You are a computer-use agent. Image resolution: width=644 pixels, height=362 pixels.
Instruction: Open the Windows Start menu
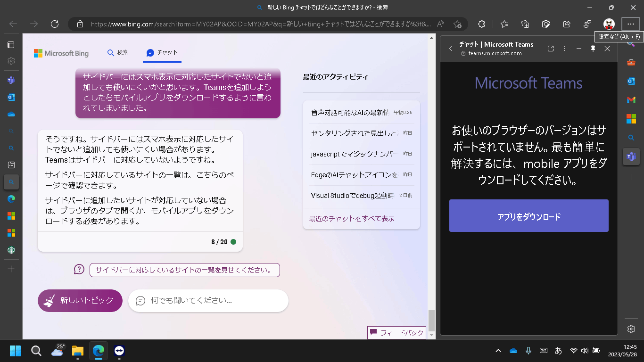click(x=15, y=351)
